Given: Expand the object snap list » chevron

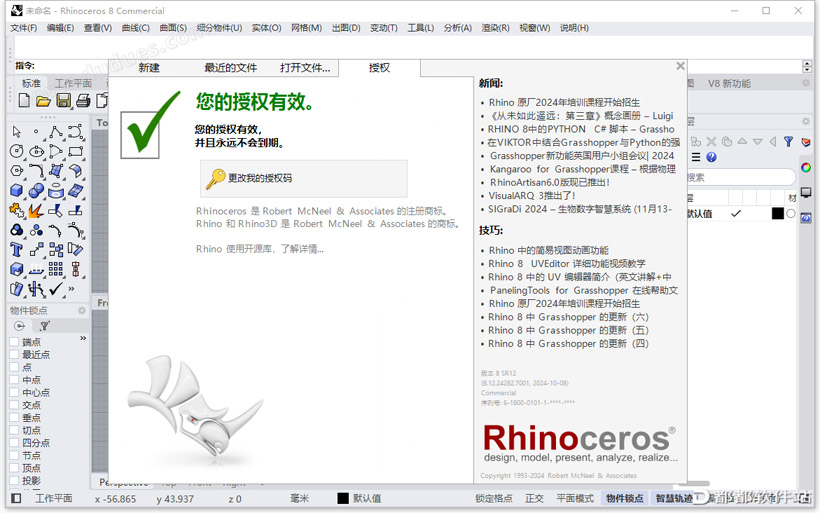Looking at the screenshot, I should pyautogui.click(x=83, y=338).
